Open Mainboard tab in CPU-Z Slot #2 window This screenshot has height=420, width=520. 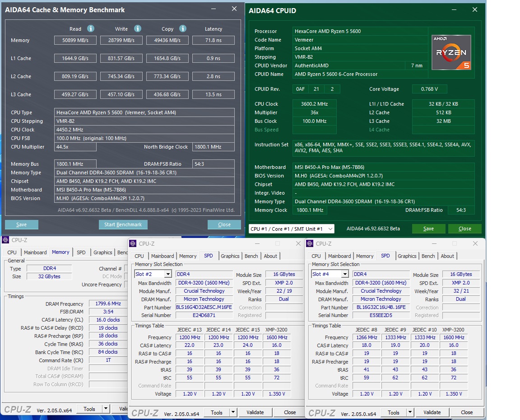(162, 256)
